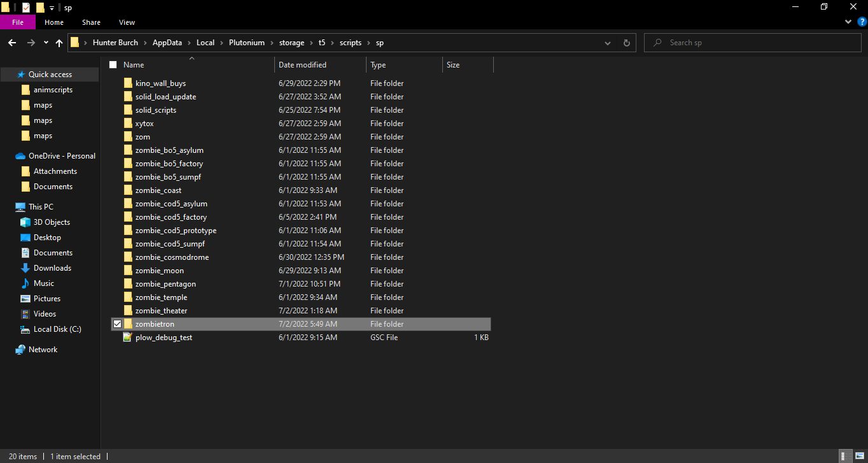
Task: Select the zombie_temple folder name
Action: (x=161, y=297)
